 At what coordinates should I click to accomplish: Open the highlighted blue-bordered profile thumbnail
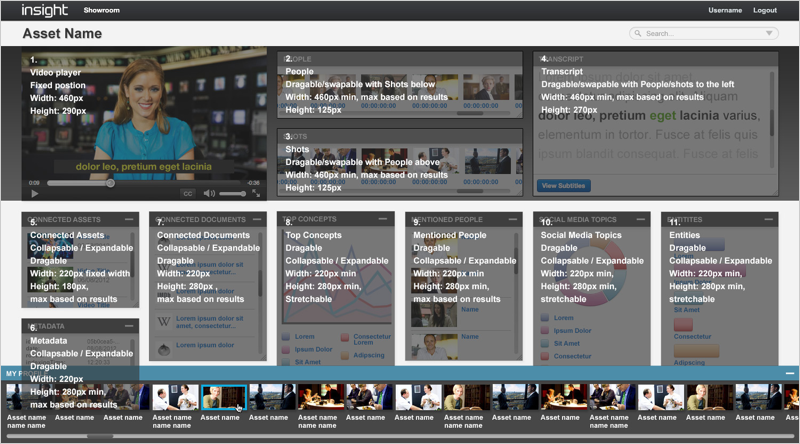[x=224, y=398]
